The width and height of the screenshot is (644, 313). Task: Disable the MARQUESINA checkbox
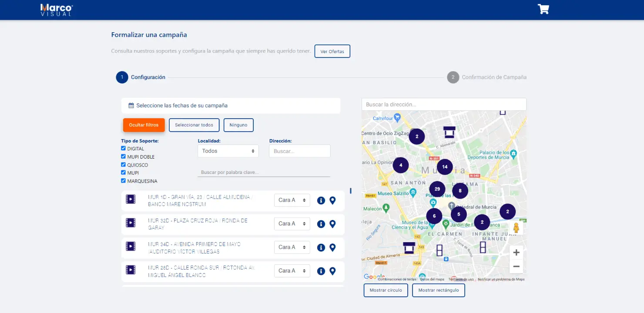(x=124, y=181)
